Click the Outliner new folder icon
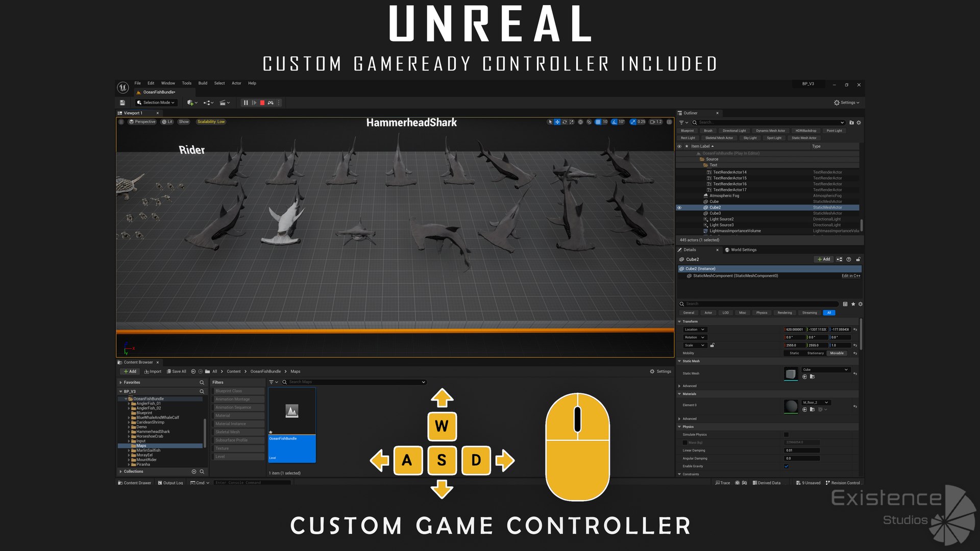This screenshot has width=980, height=551. pyautogui.click(x=851, y=122)
